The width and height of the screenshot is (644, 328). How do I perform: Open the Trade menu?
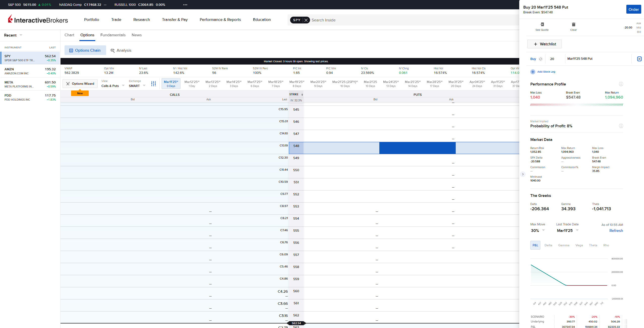point(116,20)
